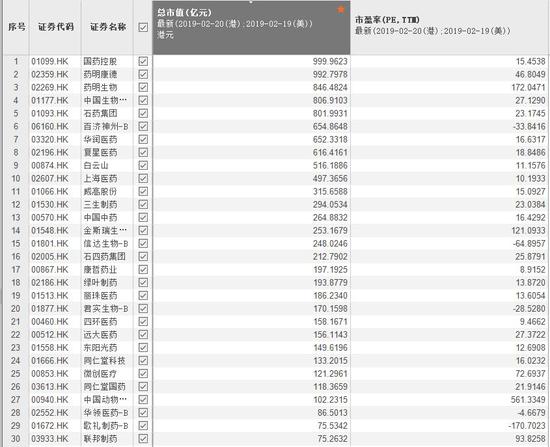Click the security name 华领医药-B

pyautogui.click(x=106, y=412)
